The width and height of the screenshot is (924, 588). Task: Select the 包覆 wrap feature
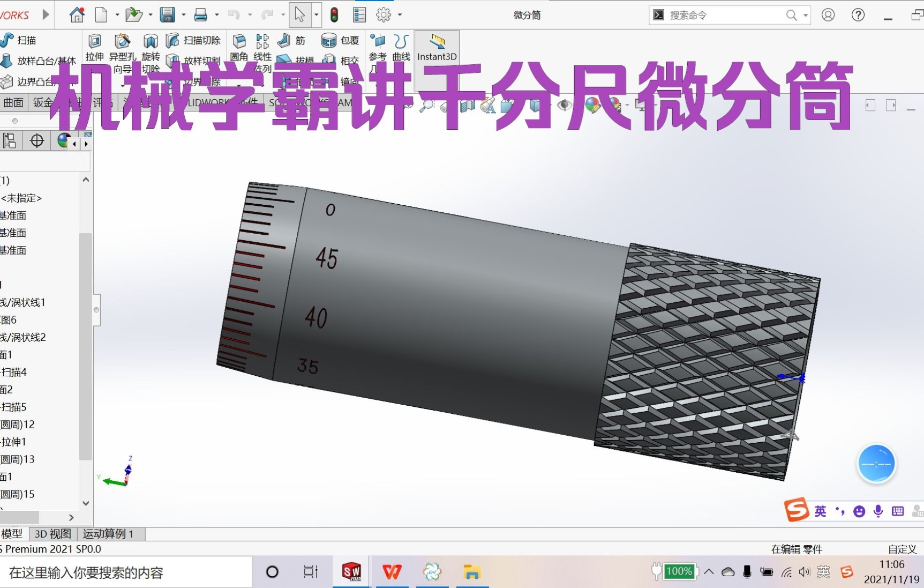[x=329, y=40]
